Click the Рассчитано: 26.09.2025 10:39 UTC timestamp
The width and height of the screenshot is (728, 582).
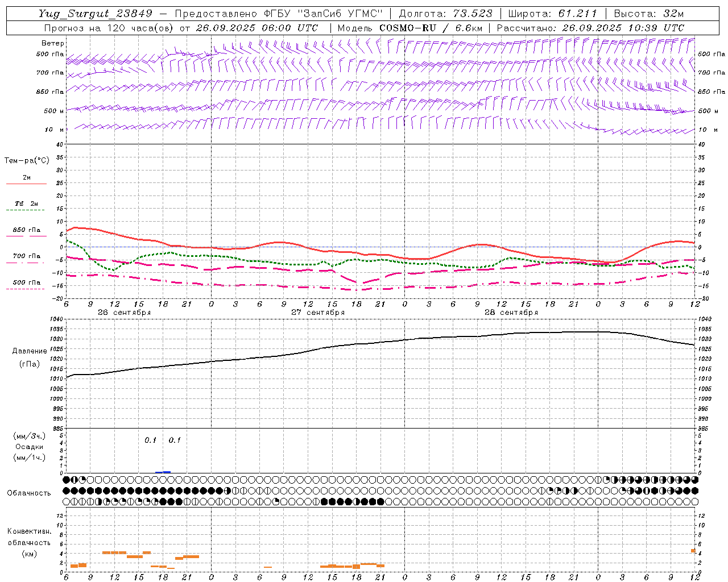tap(590, 28)
